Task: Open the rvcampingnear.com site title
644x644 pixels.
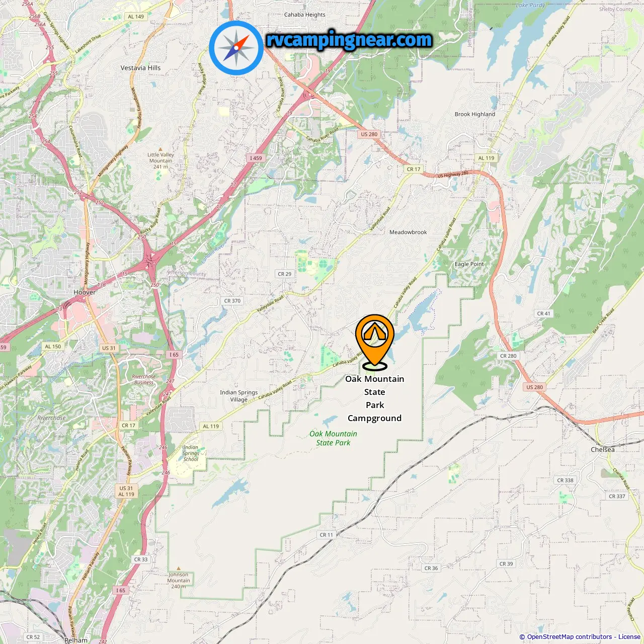Action: click(x=349, y=40)
